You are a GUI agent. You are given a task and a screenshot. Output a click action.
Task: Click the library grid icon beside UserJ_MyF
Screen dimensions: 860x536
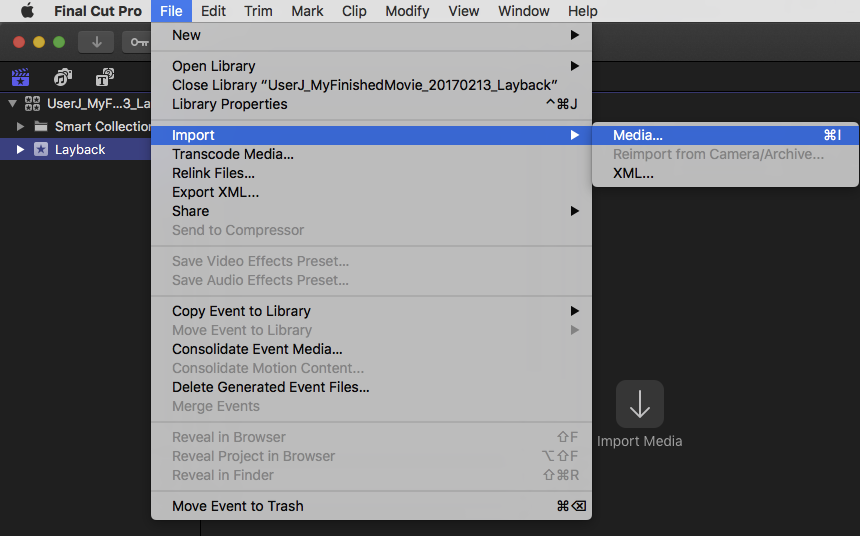point(32,104)
